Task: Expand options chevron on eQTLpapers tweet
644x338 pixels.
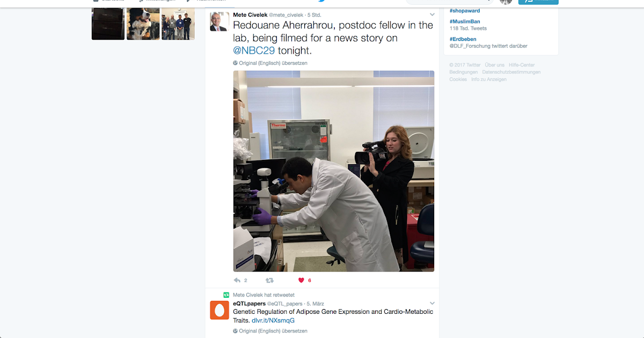Action: pos(432,303)
